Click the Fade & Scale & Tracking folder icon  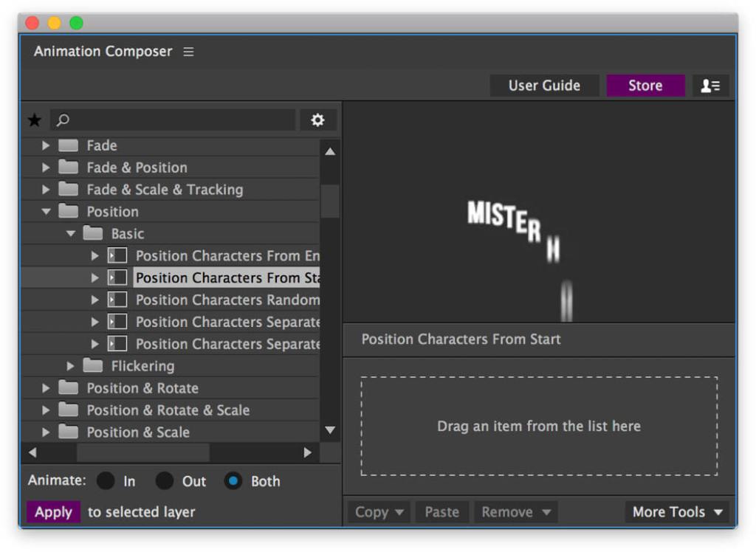coord(68,190)
